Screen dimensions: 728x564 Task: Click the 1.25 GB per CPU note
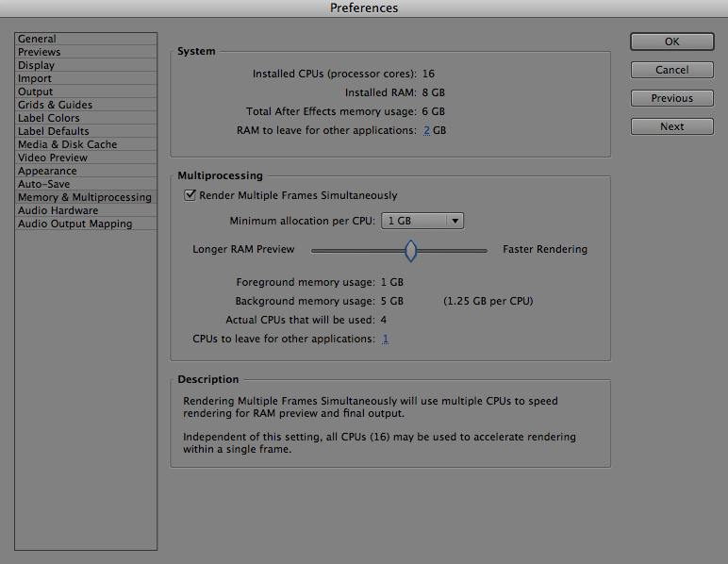[x=488, y=301]
